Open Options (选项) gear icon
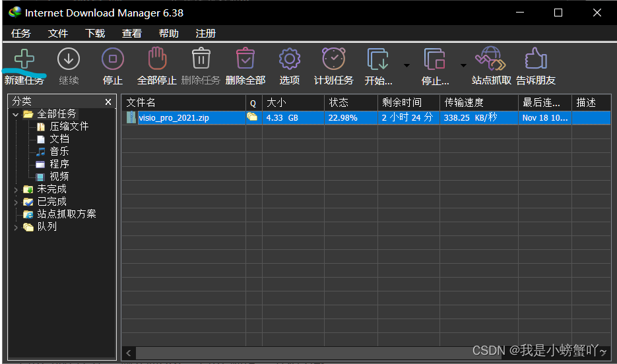This screenshot has width=617, height=364. point(290,59)
